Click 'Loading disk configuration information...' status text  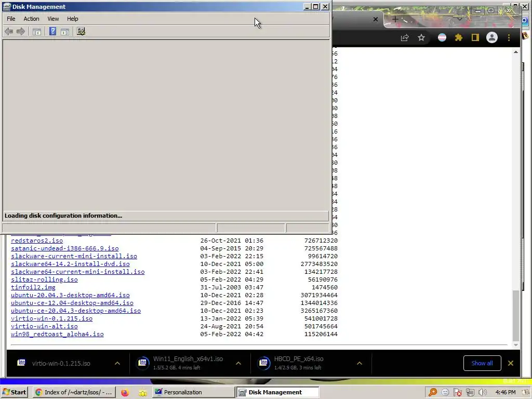pos(63,216)
